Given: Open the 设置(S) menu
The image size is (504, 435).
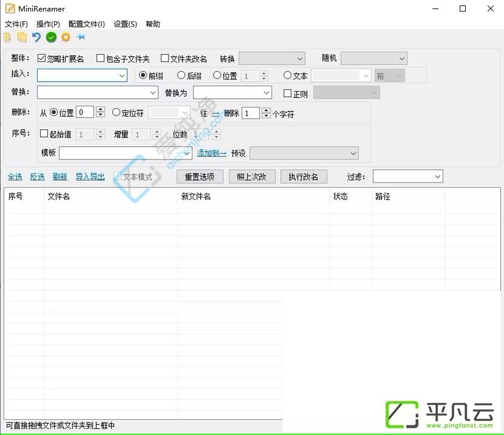Looking at the screenshot, I should 125,24.
